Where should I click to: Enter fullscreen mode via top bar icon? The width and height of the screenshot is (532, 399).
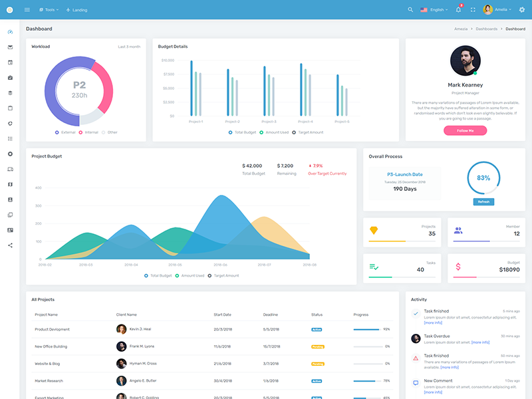[x=473, y=10]
